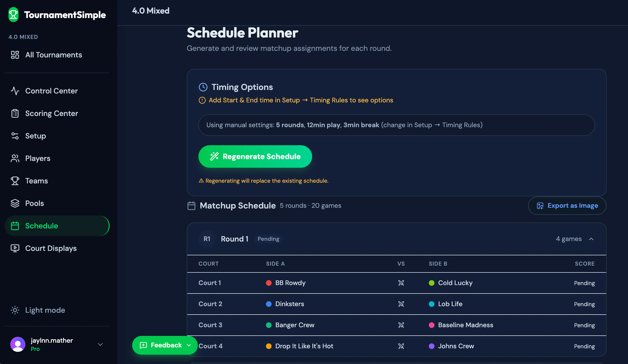Open the Players section
Viewport: 628px width, 364px height.
[57, 158]
